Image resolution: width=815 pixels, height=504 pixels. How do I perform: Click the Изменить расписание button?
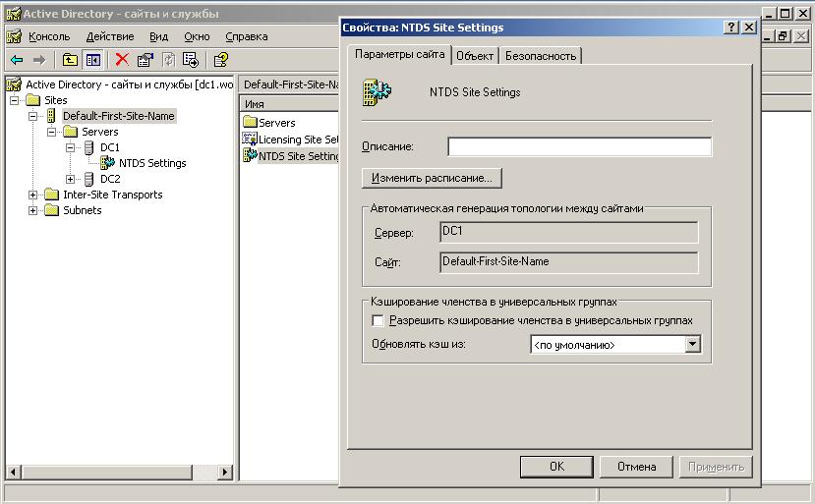coord(432,178)
